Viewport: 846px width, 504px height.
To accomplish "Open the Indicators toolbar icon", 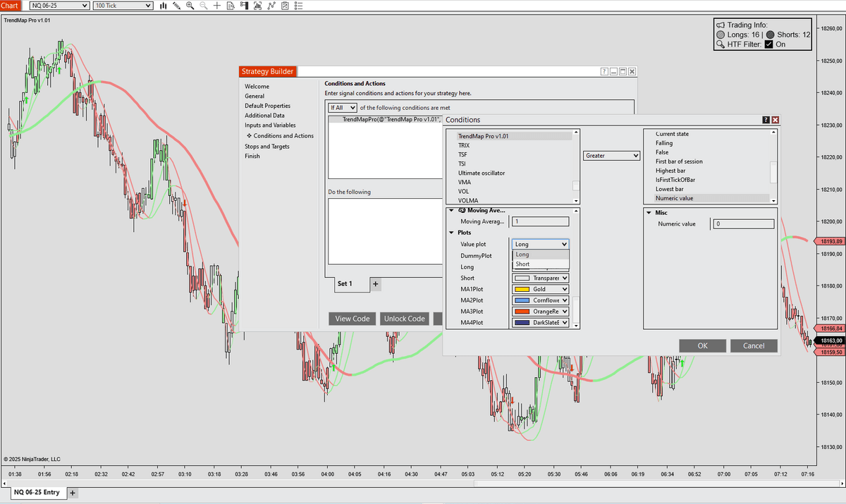I will coord(257,6).
